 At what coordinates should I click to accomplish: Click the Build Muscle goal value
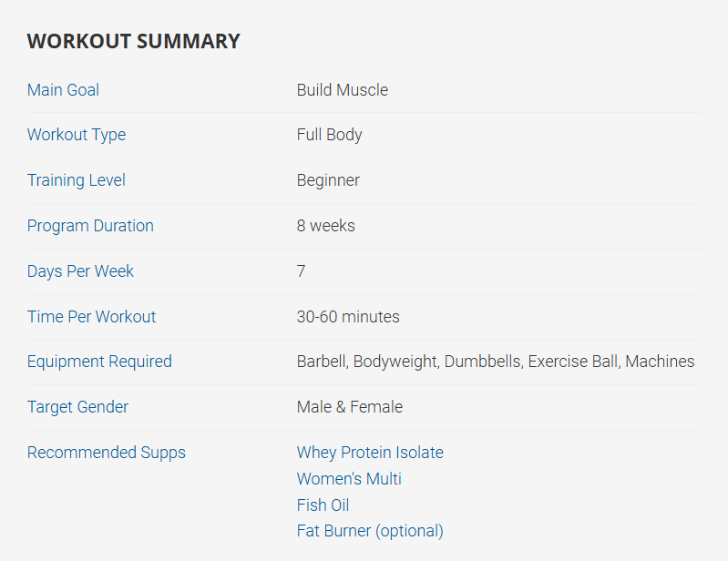342,90
